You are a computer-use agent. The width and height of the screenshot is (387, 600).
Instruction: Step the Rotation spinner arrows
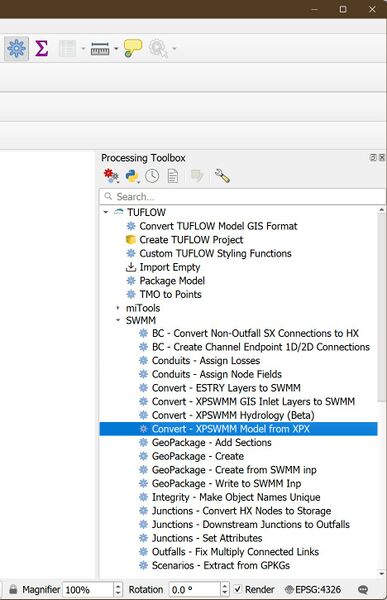tap(225, 589)
